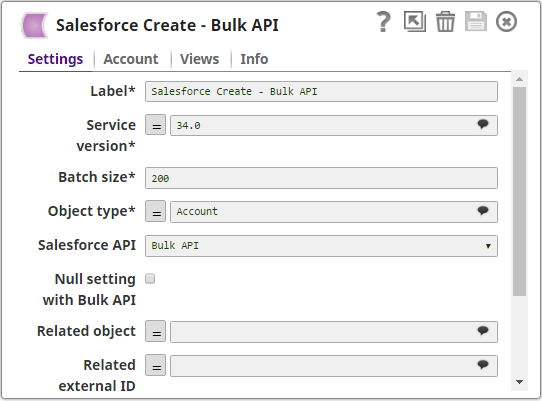Click the purple snap shape icon
Image resolution: width=542 pixels, height=401 pixels.
point(34,25)
